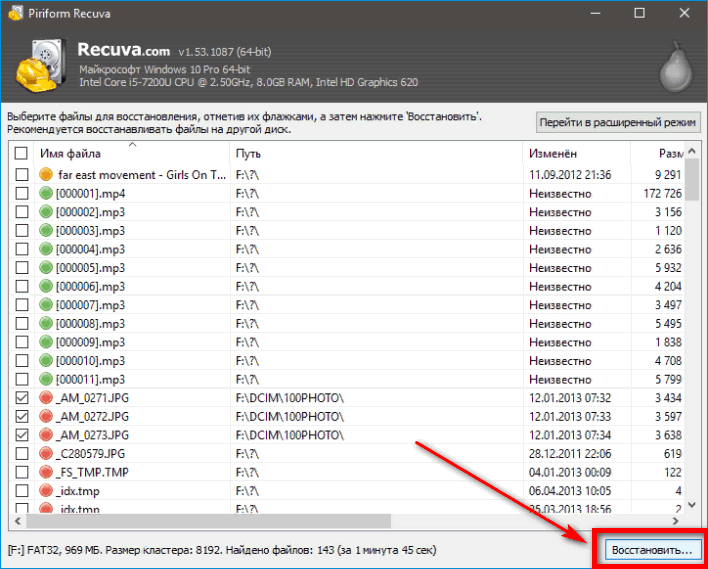Screen dimensions: 708x569
Task: Tick the checkbox for [000005].mp3
Action: click(22, 268)
